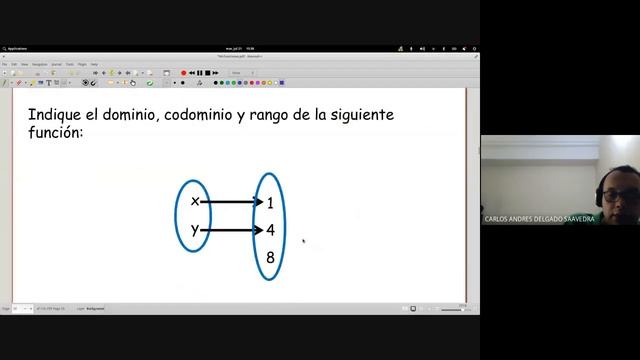Pick the magenta color swatch

(x=258, y=83)
